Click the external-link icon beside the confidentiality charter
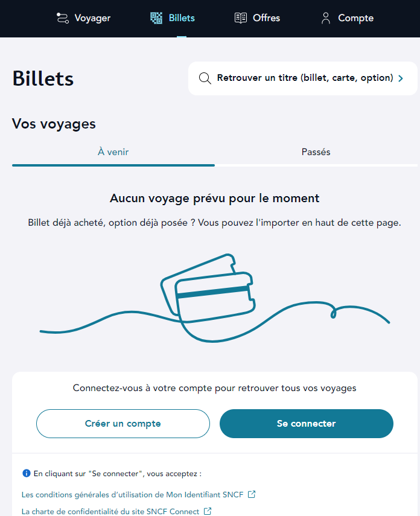Image resolution: width=420 pixels, height=516 pixels. (x=207, y=511)
